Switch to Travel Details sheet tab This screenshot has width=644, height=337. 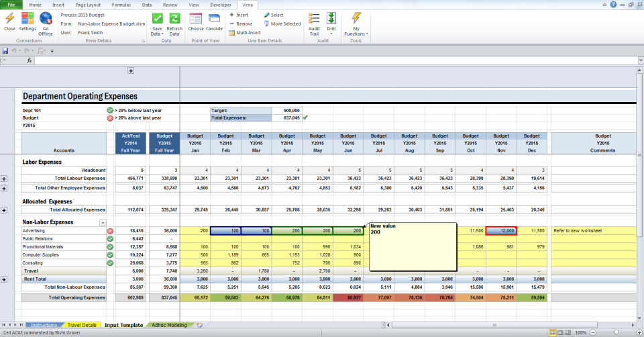click(x=82, y=325)
